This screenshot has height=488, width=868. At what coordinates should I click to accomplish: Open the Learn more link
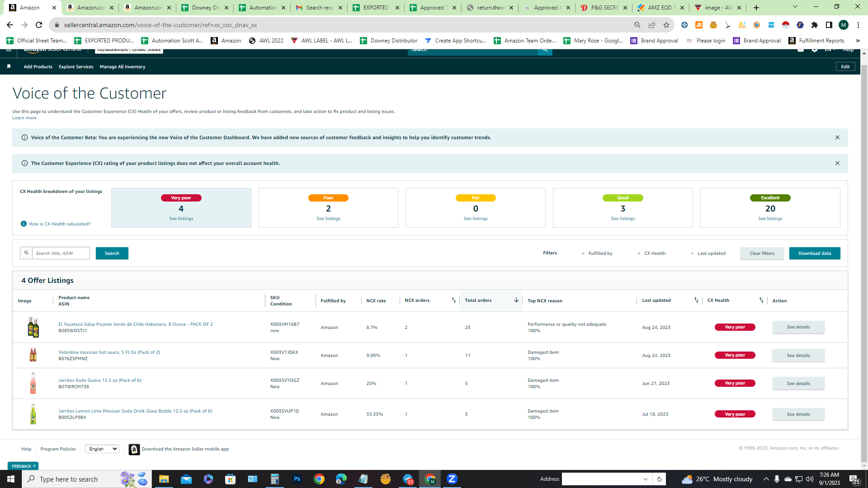pos(24,118)
